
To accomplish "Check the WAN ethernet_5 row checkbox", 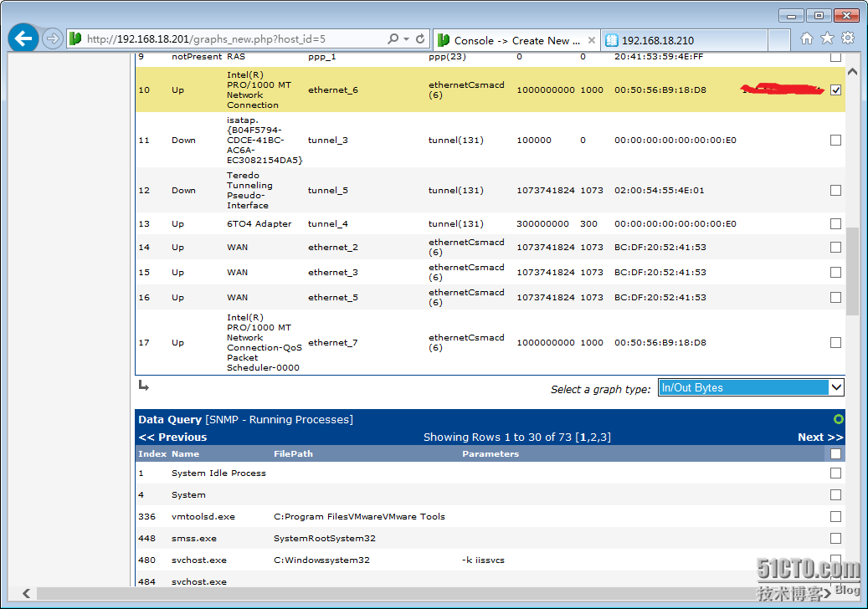I will click(x=836, y=298).
